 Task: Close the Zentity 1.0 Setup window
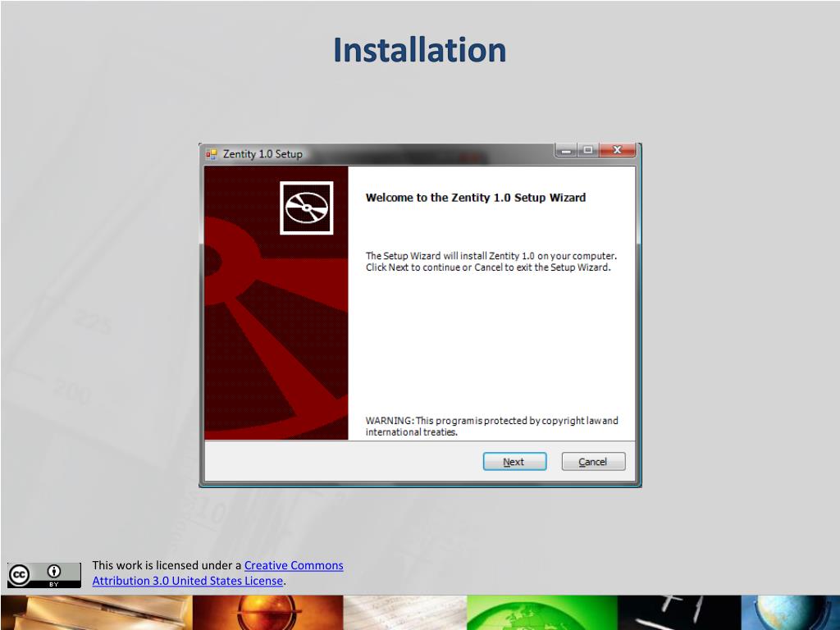[617, 151]
